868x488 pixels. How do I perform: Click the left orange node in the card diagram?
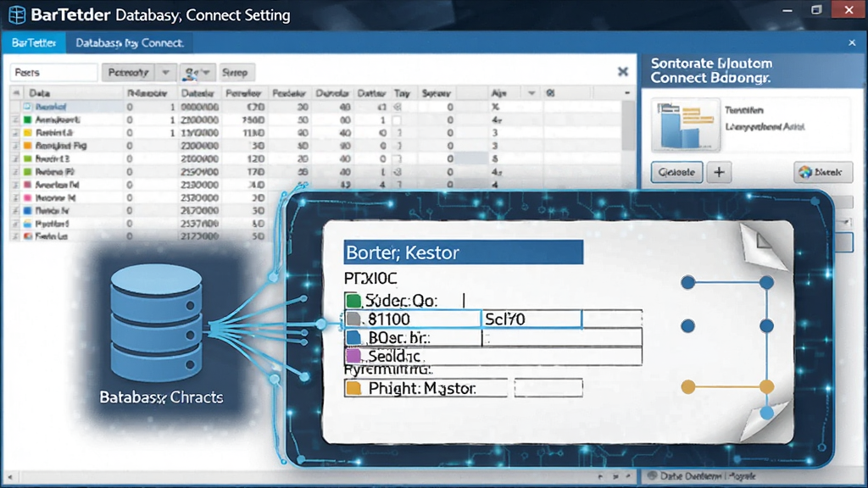(x=687, y=386)
